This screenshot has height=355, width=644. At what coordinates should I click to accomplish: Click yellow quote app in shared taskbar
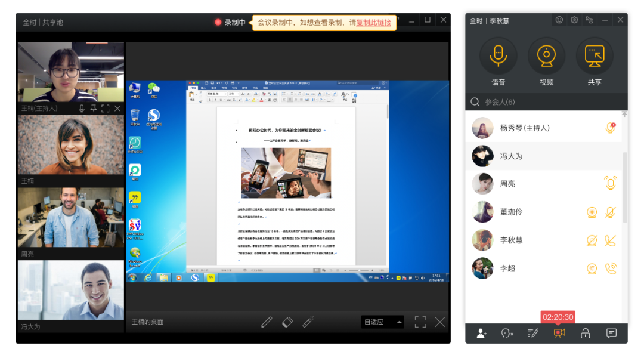pyautogui.click(x=210, y=278)
